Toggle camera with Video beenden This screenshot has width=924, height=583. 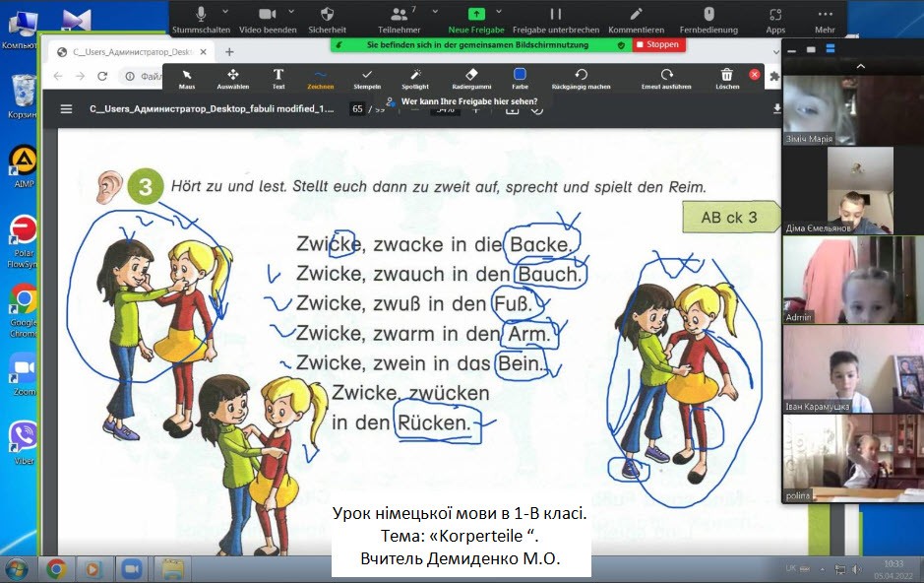(267, 18)
